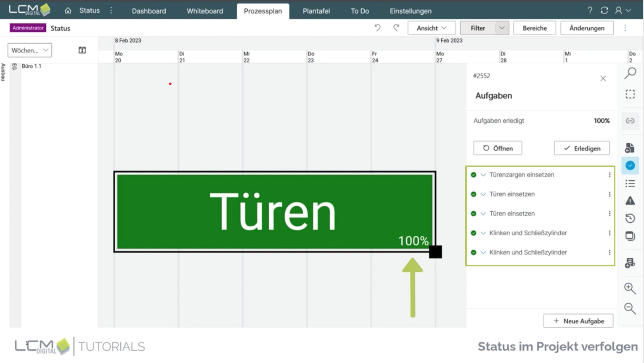This screenshot has width=644, height=363.
Task: Toggle green check for Türenzargen einsetzen
Action: click(474, 175)
